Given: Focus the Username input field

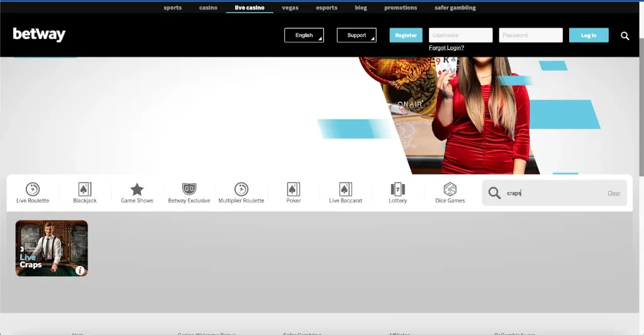Looking at the screenshot, I should coord(460,35).
